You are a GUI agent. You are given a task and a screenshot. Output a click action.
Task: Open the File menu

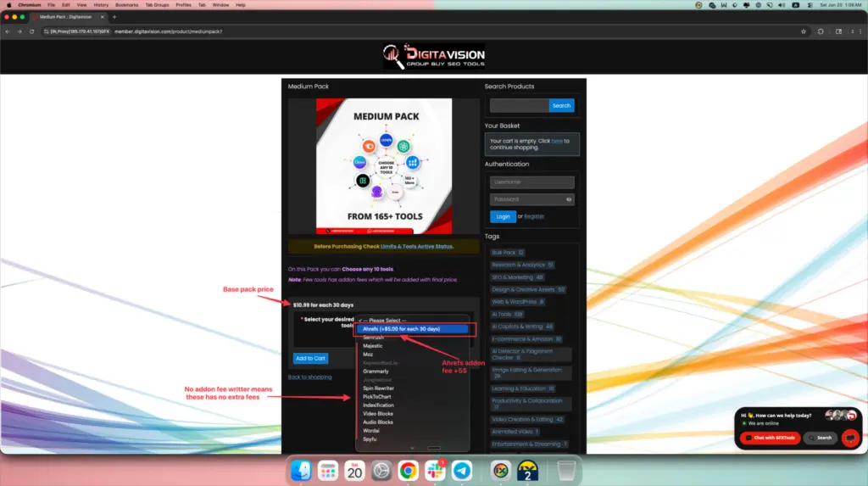point(51,5)
